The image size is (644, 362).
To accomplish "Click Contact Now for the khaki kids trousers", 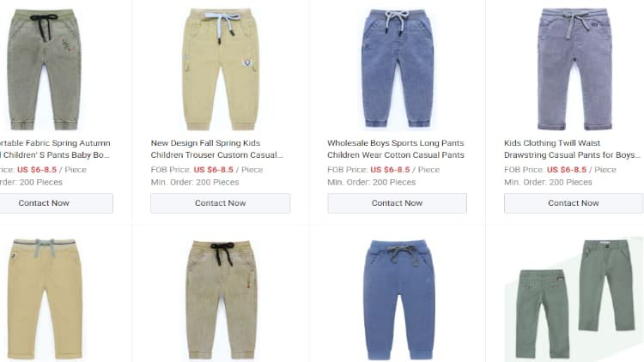I will (220, 203).
